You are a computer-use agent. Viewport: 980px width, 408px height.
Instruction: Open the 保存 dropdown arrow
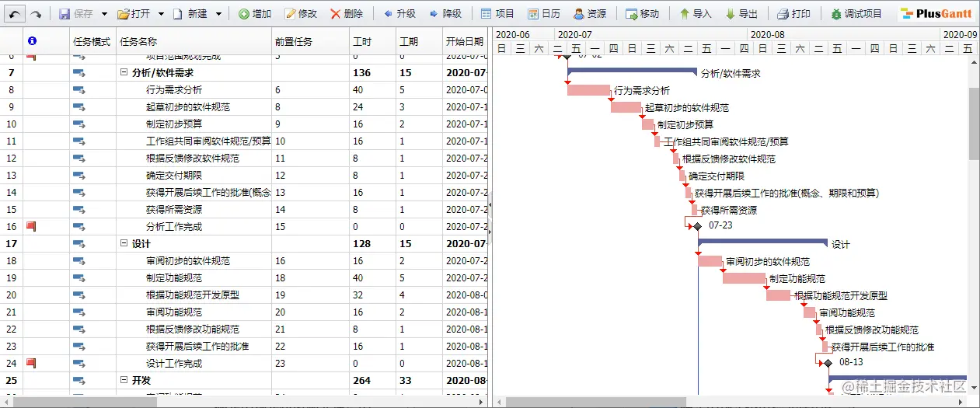click(104, 14)
